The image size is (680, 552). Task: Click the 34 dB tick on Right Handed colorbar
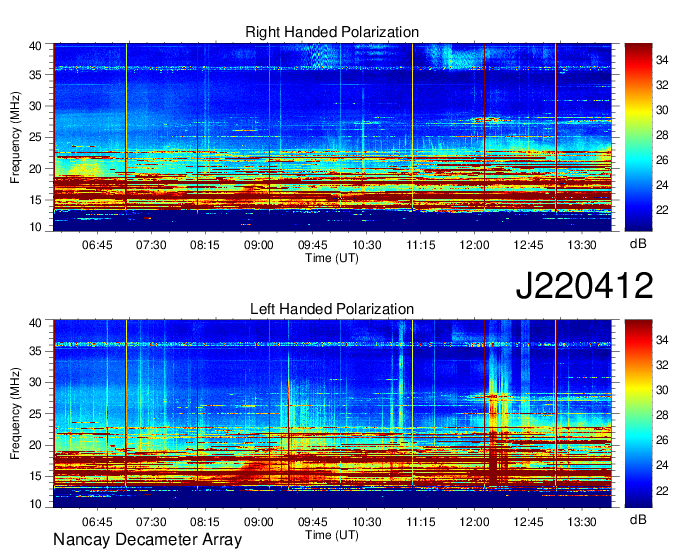662,60
